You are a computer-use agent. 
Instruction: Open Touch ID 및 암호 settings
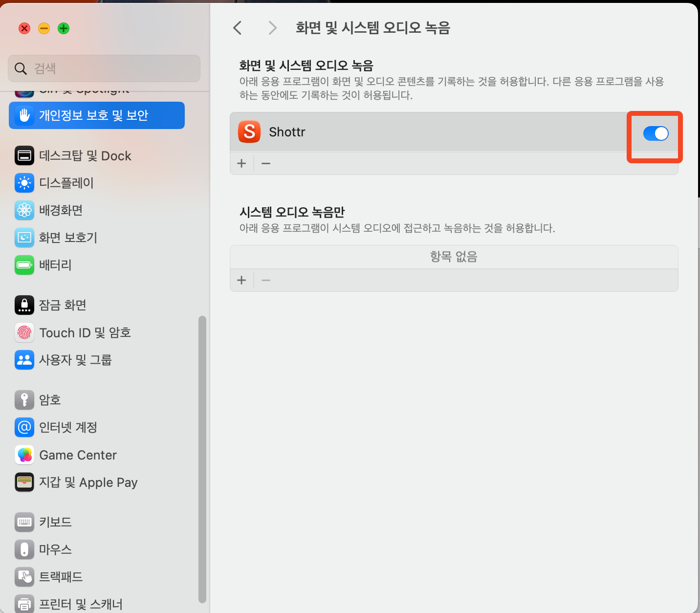click(24, 332)
